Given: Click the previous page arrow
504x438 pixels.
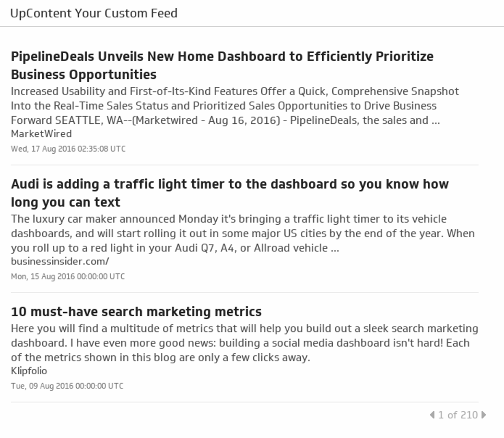Looking at the screenshot, I should [x=432, y=415].
